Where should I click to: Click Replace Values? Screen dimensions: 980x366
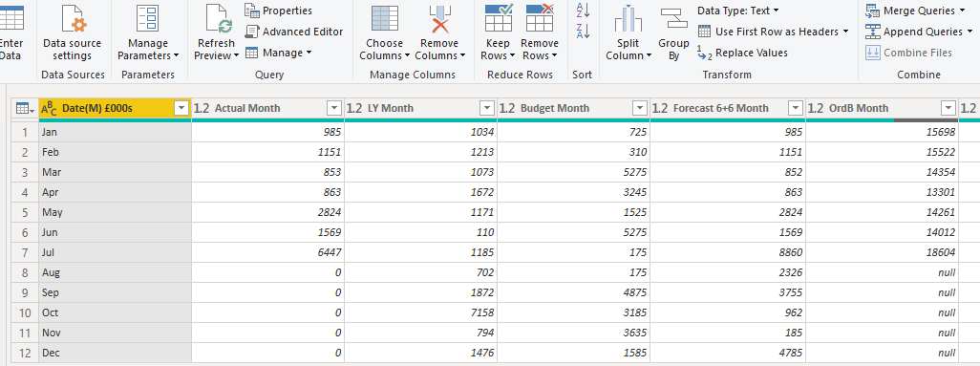coord(742,53)
